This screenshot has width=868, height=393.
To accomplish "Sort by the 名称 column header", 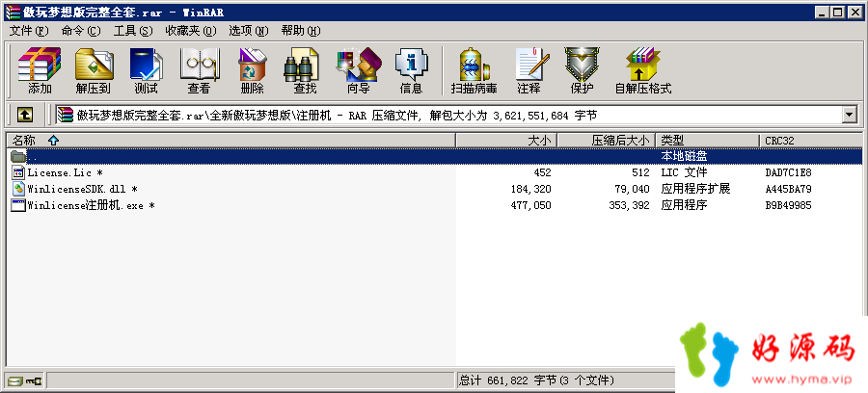I will pyautogui.click(x=231, y=141).
